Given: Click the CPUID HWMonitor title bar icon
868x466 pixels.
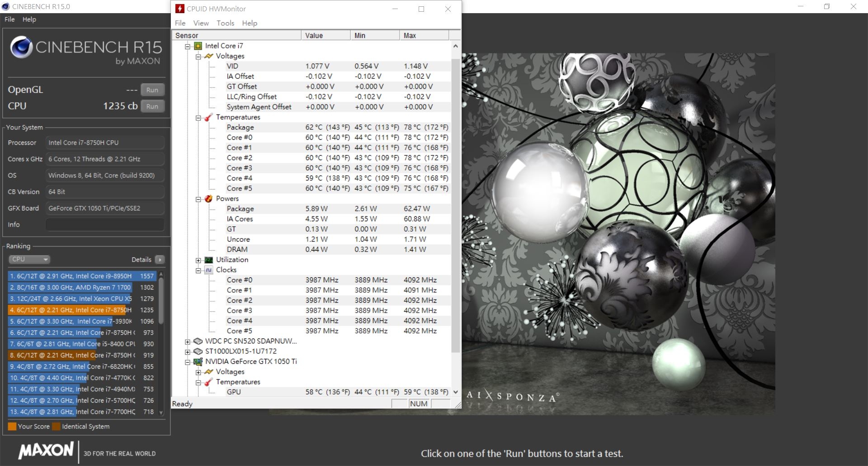Looking at the screenshot, I should (180, 9).
